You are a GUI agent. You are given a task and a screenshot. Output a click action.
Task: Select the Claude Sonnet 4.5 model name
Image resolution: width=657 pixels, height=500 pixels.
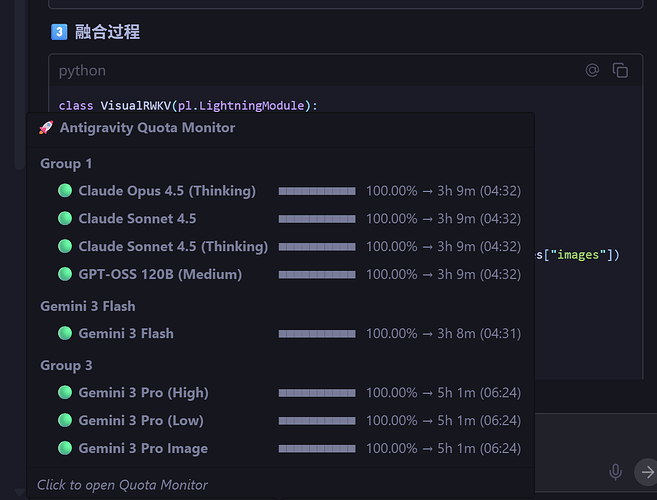(x=137, y=218)
